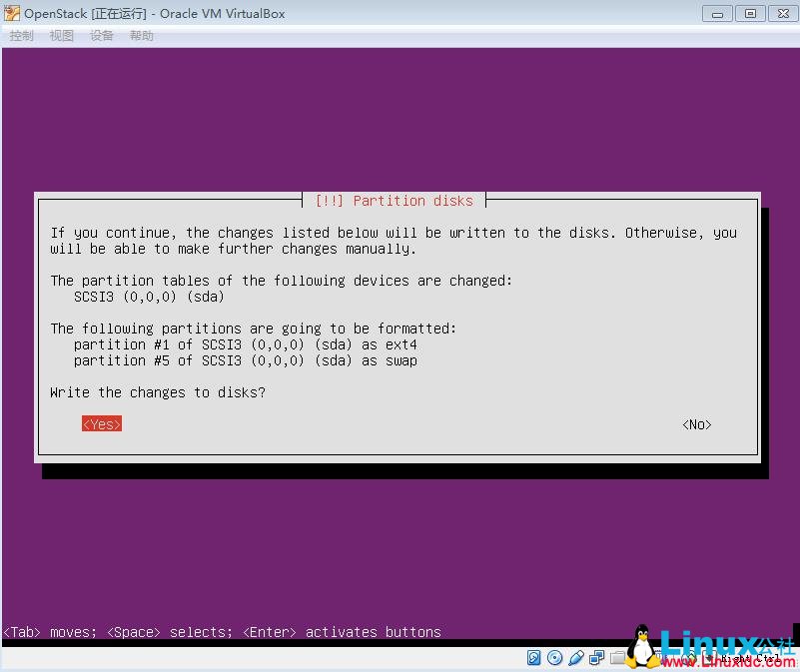Click the VirtualBox window title bar

click(x=350, y=13)
